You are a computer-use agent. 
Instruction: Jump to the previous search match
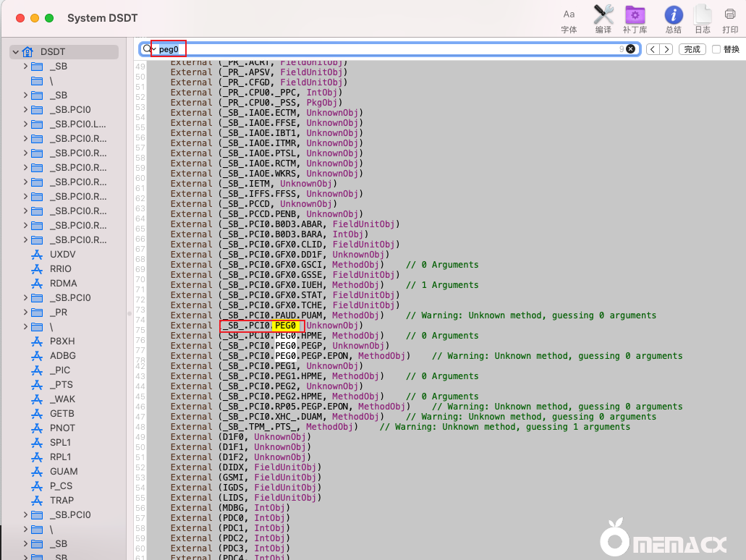[x=653, y=49]
